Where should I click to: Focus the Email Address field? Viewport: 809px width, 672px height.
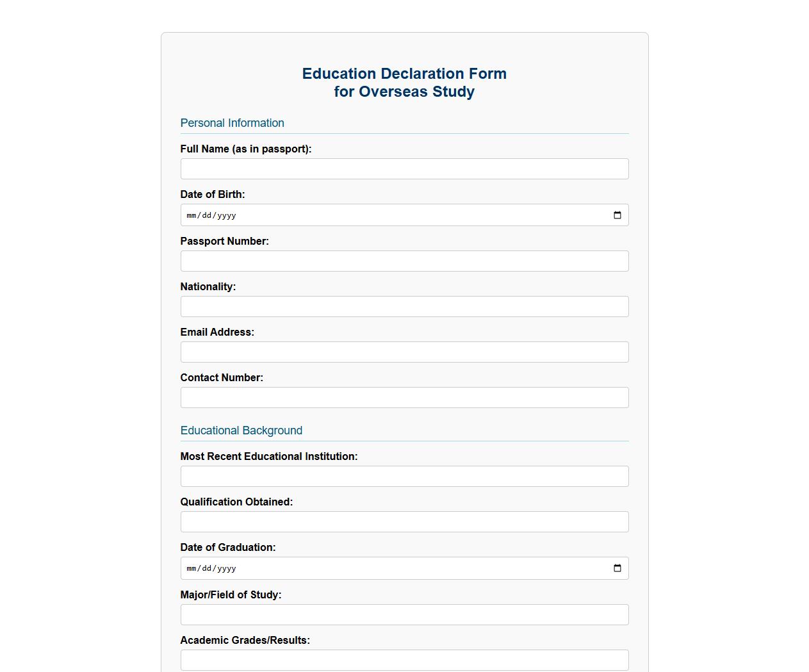pyautogui.click(x=404, y=352)
